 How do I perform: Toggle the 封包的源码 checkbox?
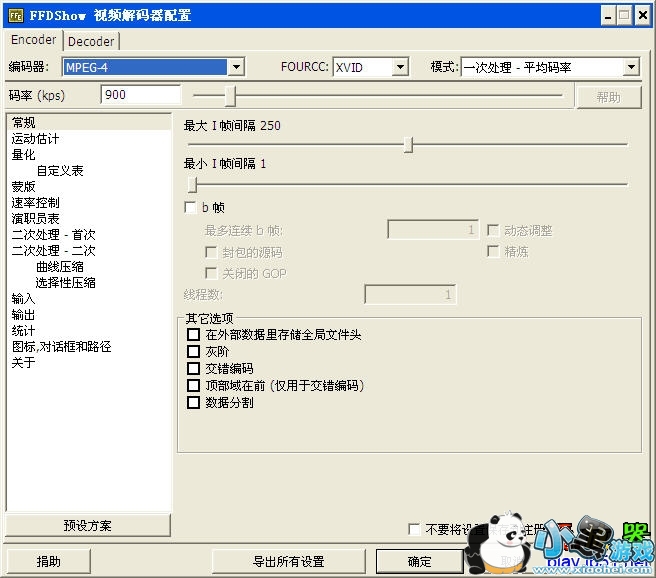pos(211,252)
